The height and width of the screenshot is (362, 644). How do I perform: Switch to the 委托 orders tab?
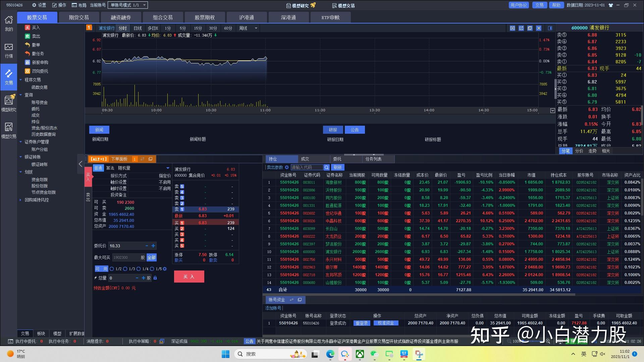337,159
